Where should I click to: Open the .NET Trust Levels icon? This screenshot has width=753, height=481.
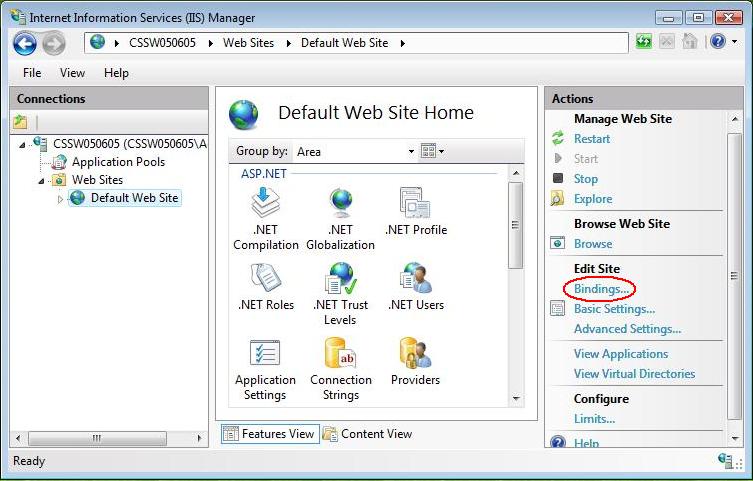pyautogui.click(x=340, y=279)
